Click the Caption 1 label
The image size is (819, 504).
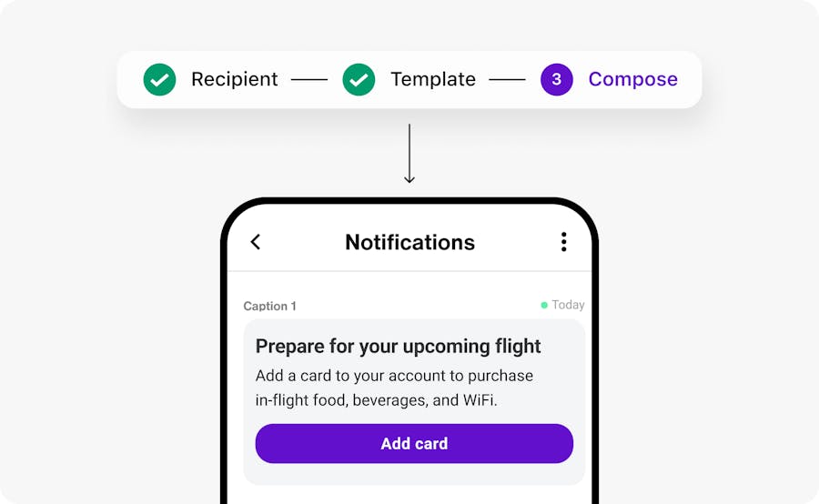coord(269,307)
